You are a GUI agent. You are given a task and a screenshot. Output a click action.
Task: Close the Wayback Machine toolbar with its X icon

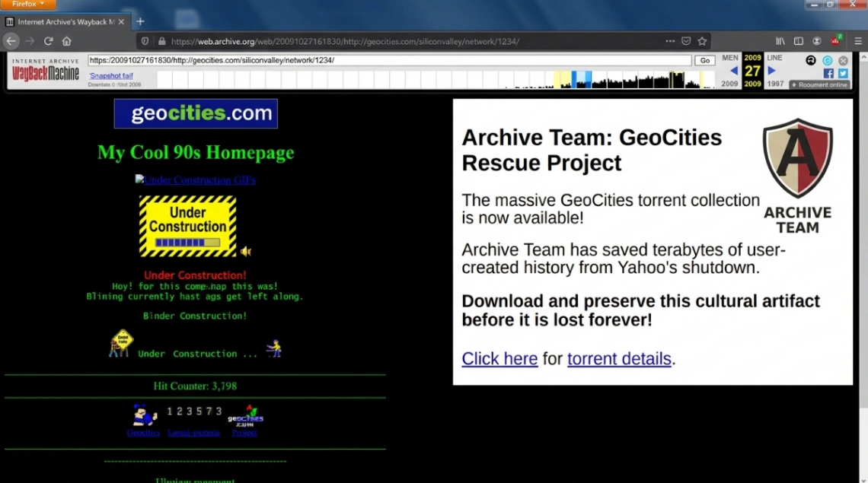[843, 60]
